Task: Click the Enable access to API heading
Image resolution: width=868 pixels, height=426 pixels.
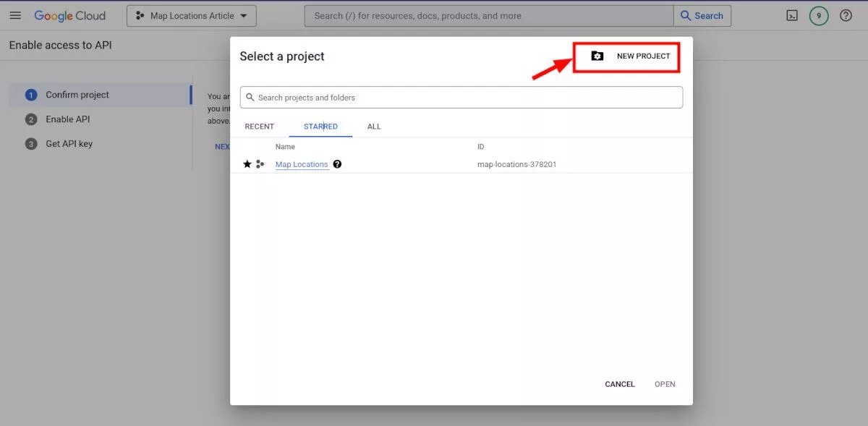Action: pyautogui.click(x=61, y=45)
